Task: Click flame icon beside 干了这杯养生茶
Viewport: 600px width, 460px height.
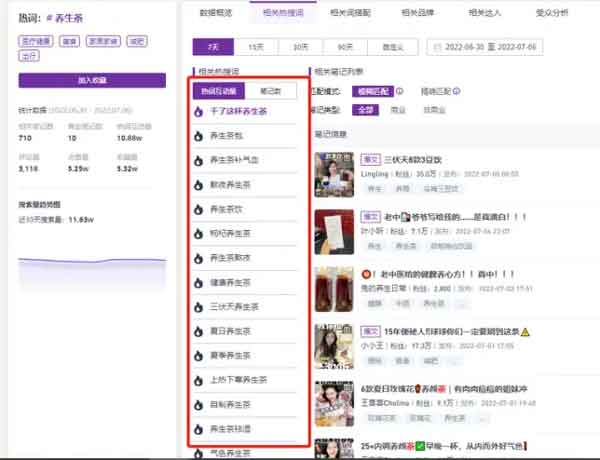Action: click(x=198, y=112)
